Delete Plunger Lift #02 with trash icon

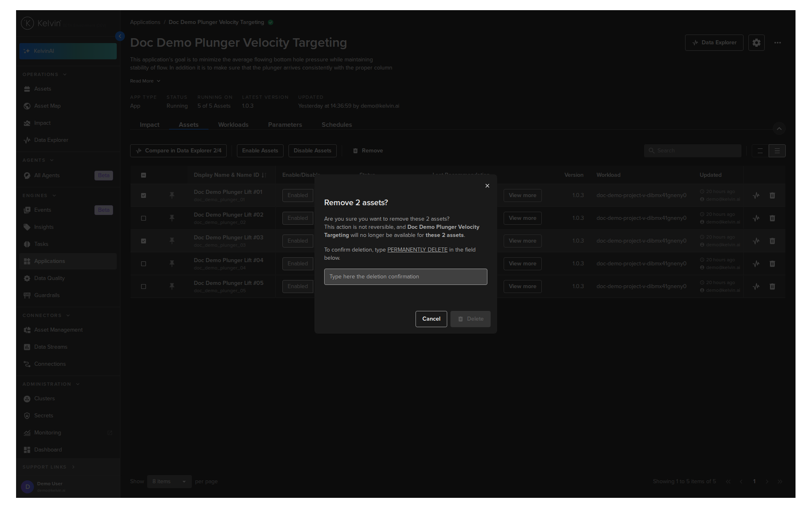772,218
